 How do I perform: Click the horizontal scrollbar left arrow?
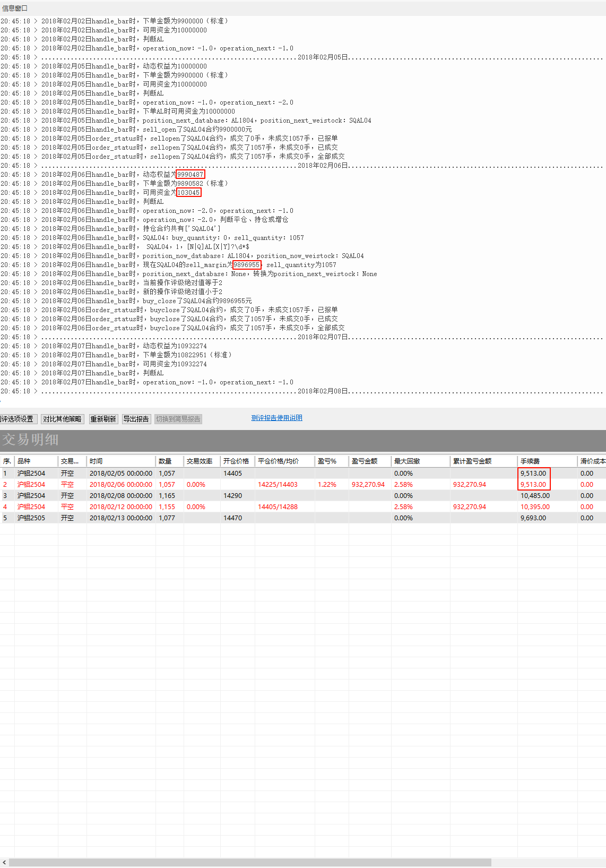(x=4, y=863)
